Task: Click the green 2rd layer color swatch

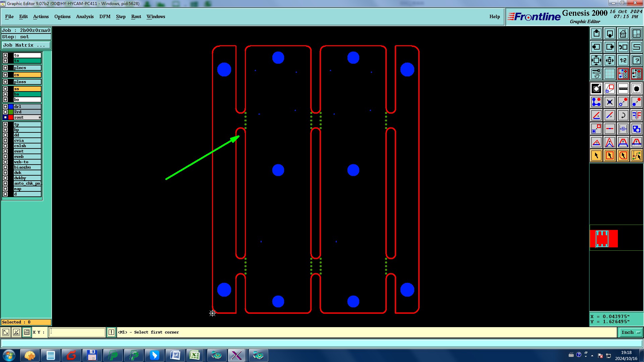Action: (x=11, y=112)
